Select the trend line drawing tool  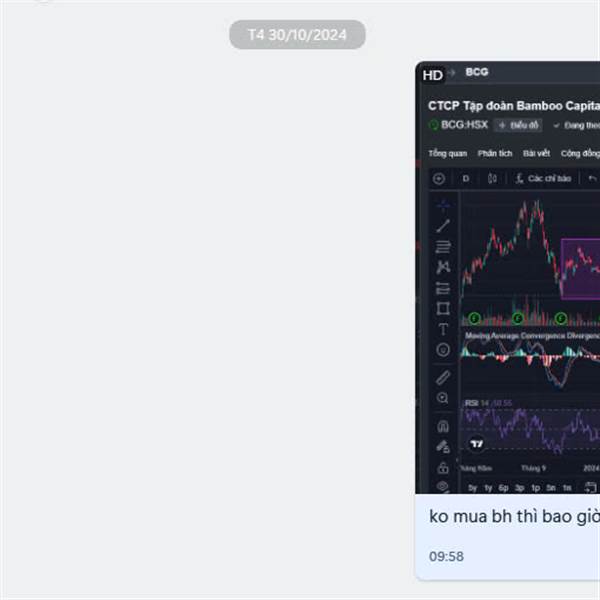443,226
